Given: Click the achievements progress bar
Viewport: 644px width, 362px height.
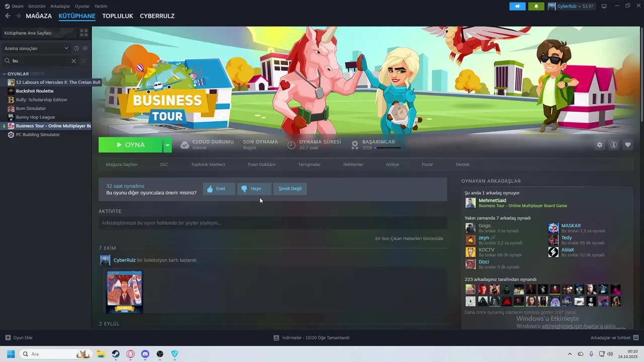Looking at the screenshot, I should (387, 148).
